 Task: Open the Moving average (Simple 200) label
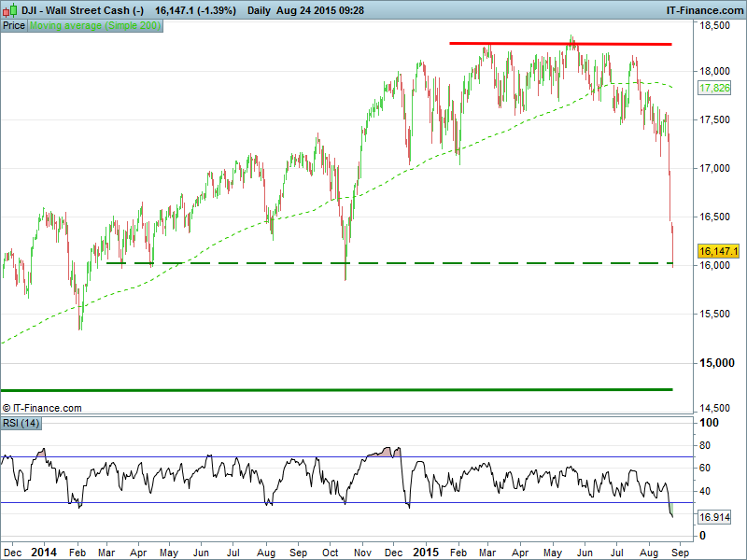tap(95, 26)
